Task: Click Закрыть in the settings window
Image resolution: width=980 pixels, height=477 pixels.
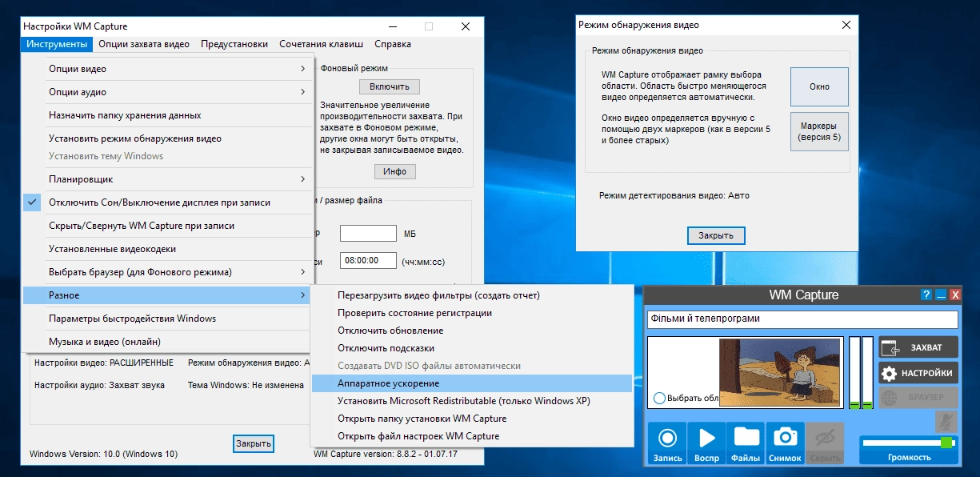Action: pyautogui.click(x=254, y=443)
